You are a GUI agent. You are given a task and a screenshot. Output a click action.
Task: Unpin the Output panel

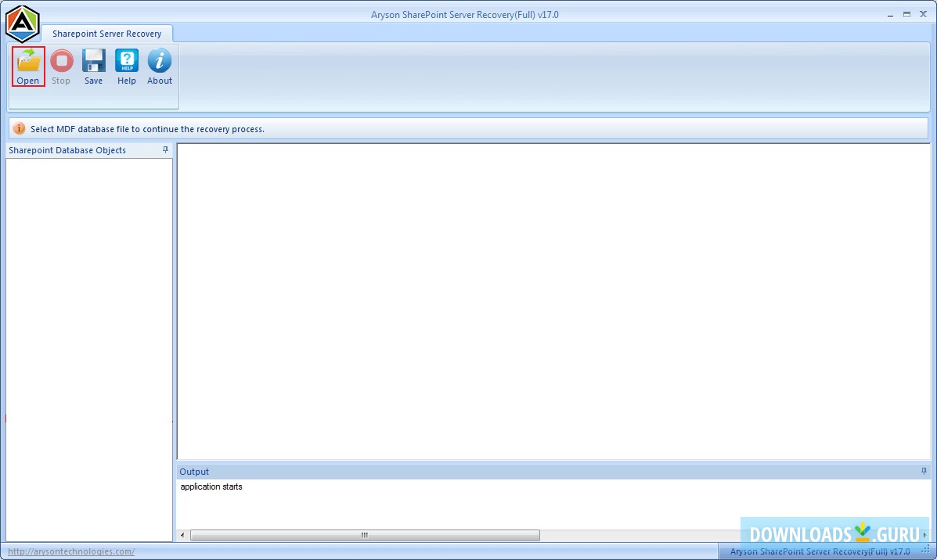922,471
